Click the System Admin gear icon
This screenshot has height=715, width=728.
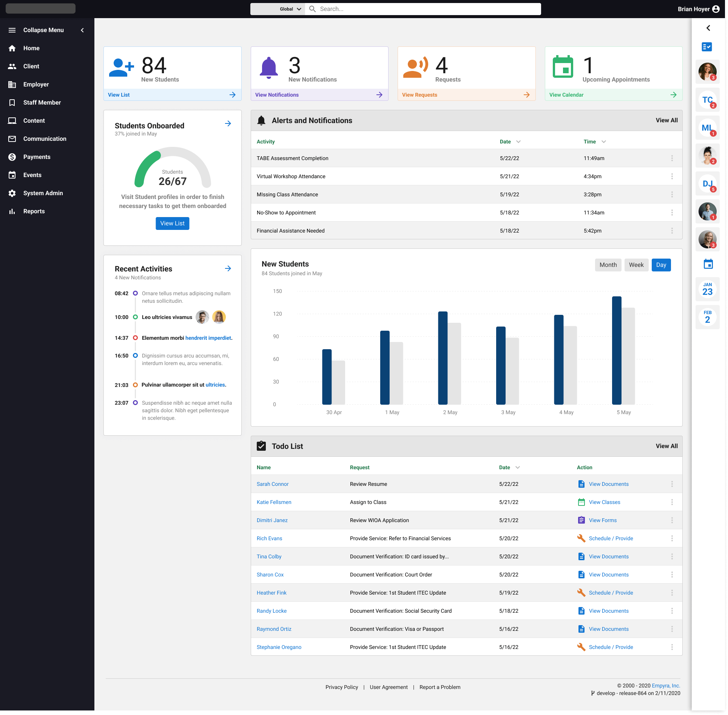pos(12,193)
